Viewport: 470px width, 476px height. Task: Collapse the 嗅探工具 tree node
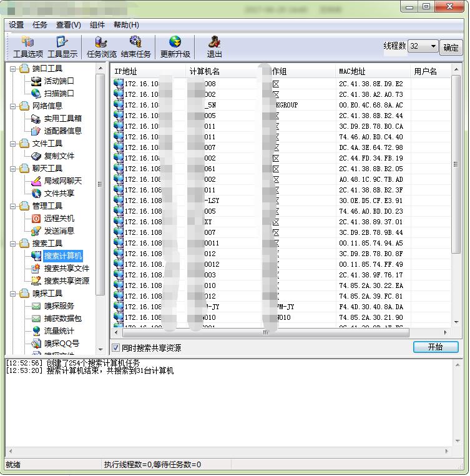pos(12,294)
